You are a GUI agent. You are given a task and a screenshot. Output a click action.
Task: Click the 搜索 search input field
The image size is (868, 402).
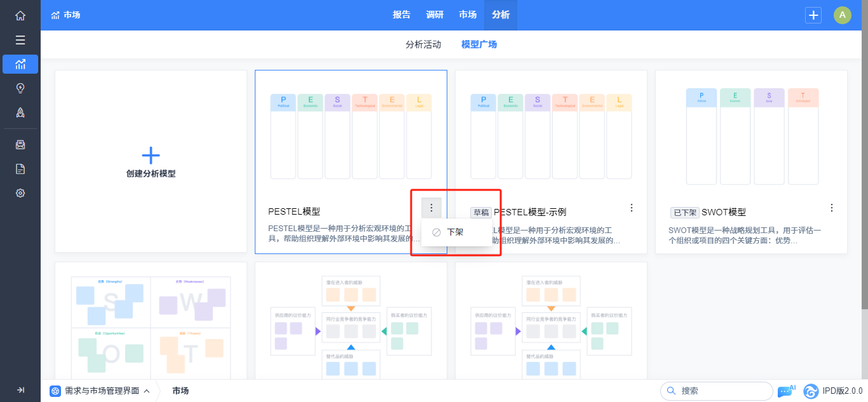717,391
